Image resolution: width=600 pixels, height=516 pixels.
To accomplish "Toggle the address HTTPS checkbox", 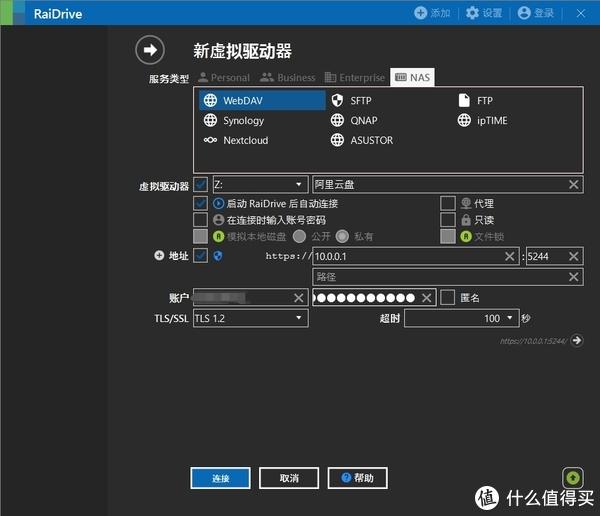I will (201, 255).
